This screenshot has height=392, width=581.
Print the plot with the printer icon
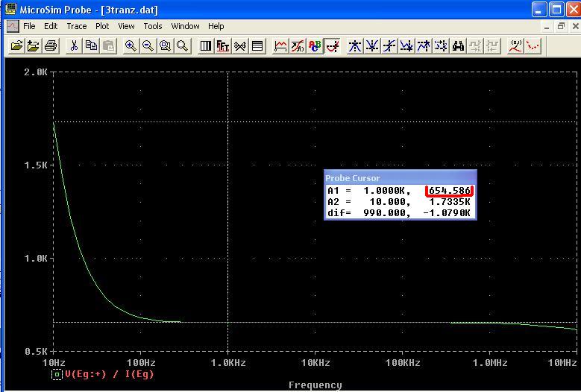click(51, 46)
